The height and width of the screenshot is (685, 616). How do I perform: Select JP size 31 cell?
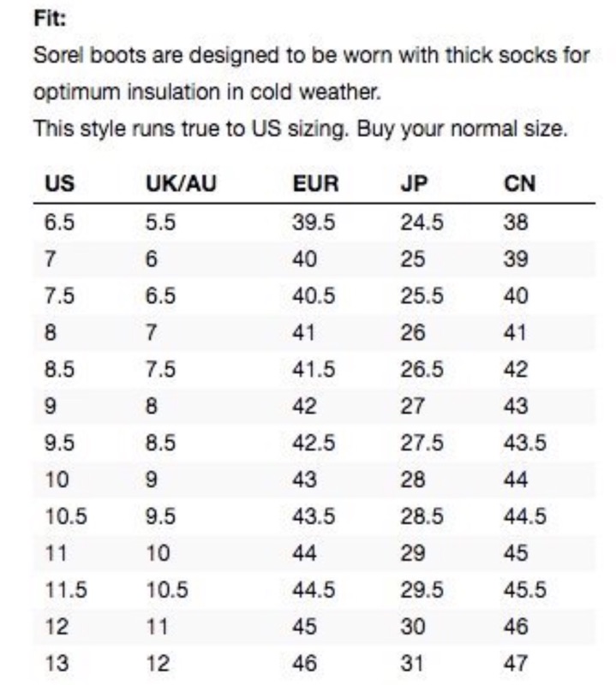[411, 664]
